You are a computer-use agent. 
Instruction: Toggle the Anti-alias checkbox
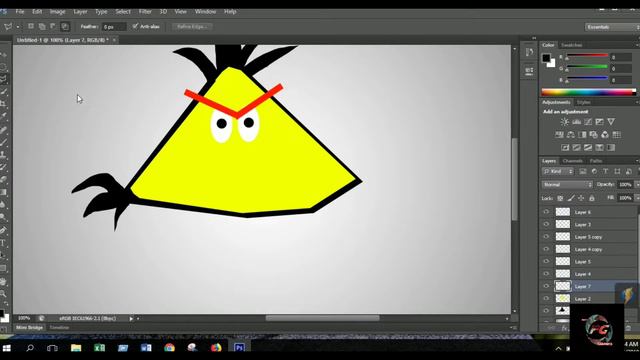coord(135,27)
